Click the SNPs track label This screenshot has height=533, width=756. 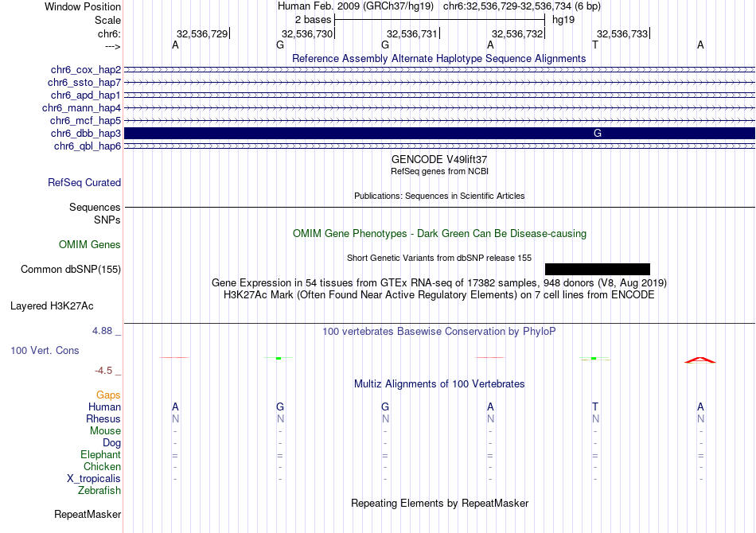click(x=107, y=220)
